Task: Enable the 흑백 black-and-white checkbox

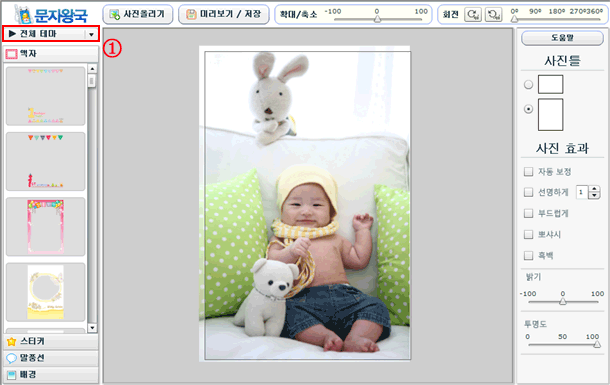Action: click(x=528, y=256)
